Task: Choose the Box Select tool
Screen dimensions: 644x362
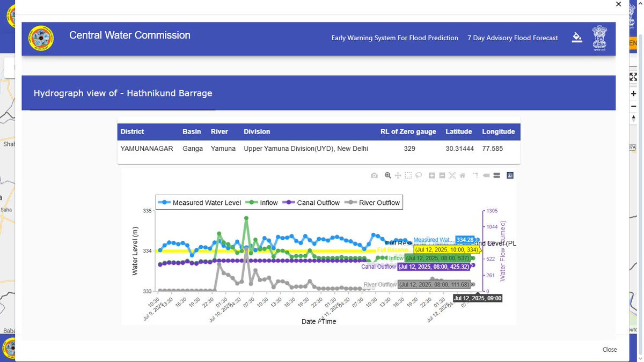Action: pos(408,175)
